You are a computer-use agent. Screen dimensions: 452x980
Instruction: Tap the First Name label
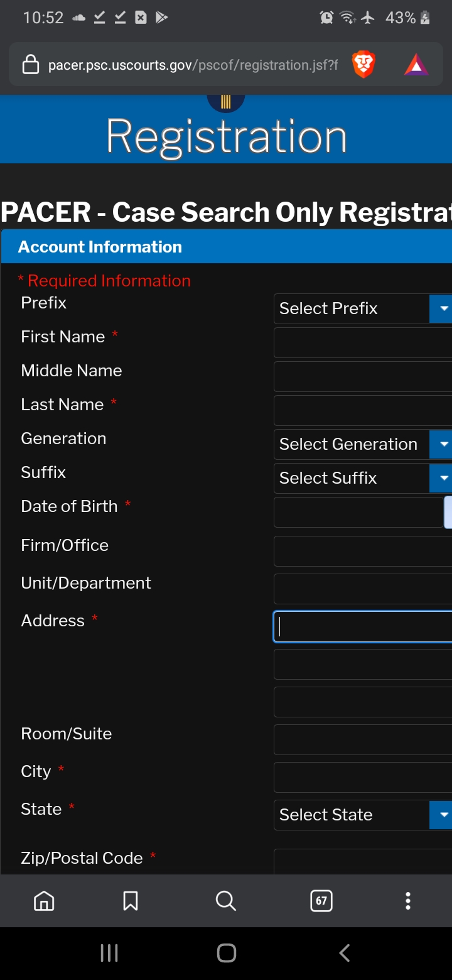63,337
